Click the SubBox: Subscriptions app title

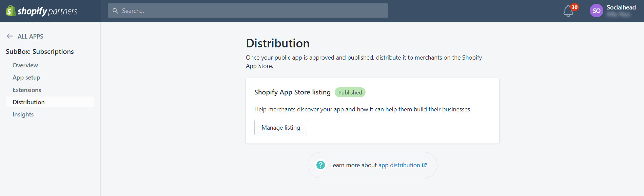click(x=40, y=51)
